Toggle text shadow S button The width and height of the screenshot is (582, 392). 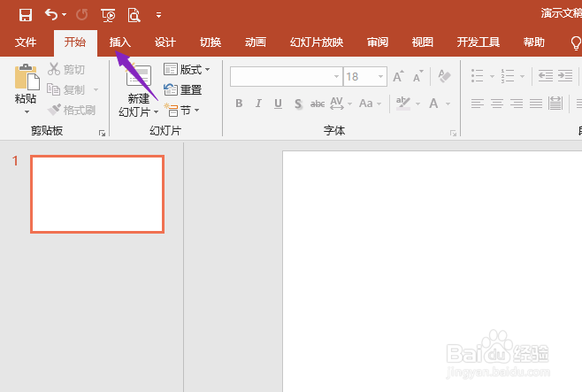298,104
